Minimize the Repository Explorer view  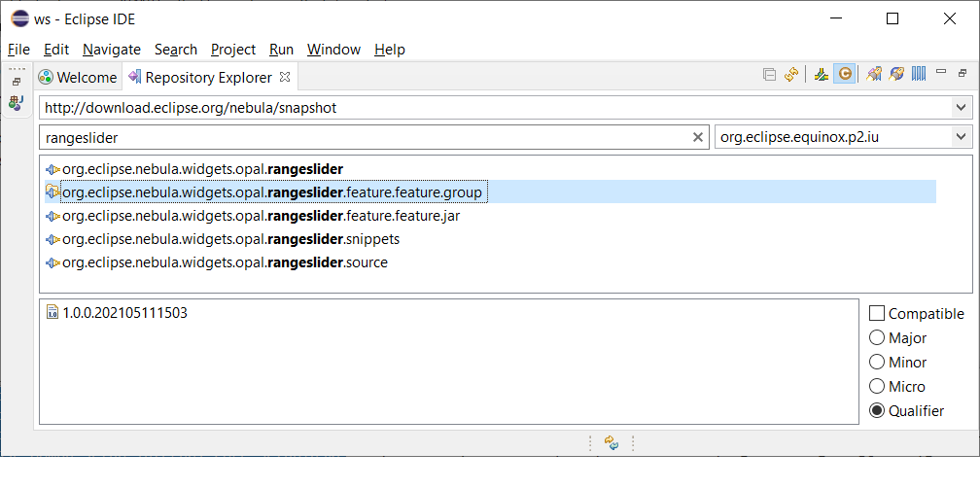[941, 72]
